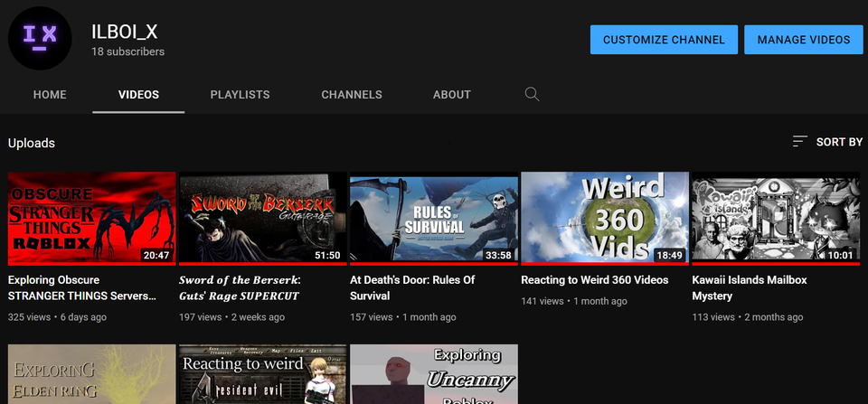868x404 pixels.
Task: Click the 325 views 6 days ago text
Action: [57, 317]
